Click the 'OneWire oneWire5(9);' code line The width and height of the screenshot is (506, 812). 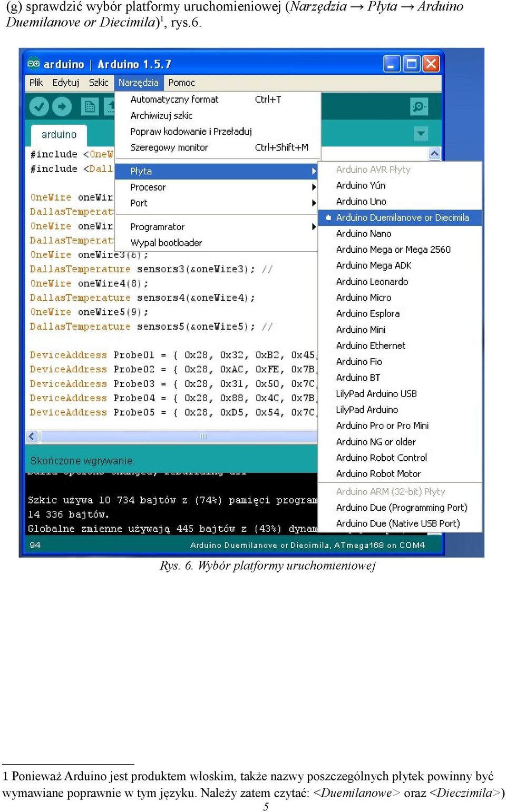(x=89, y=312)
